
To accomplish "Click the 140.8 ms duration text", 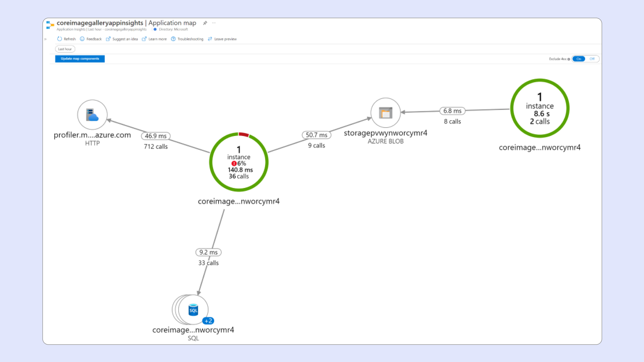I will tap(240, 170).
